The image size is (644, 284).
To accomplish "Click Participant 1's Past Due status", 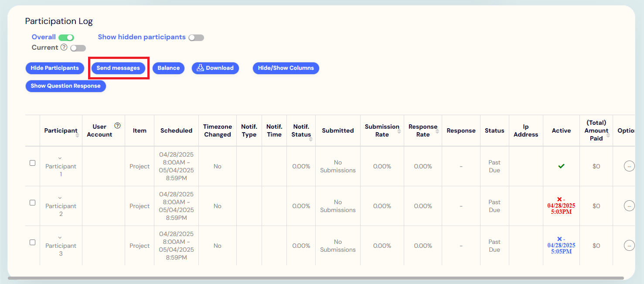I will (x=494, y=166).
